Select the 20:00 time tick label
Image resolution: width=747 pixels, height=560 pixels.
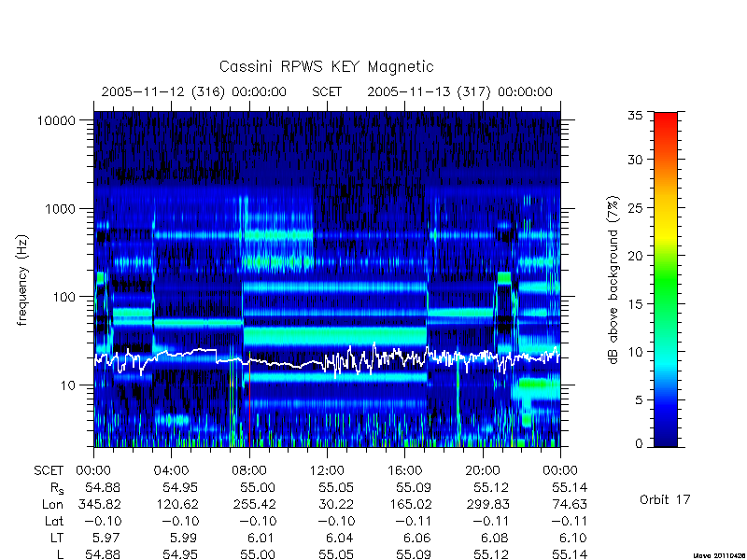[x=482, y=470]
